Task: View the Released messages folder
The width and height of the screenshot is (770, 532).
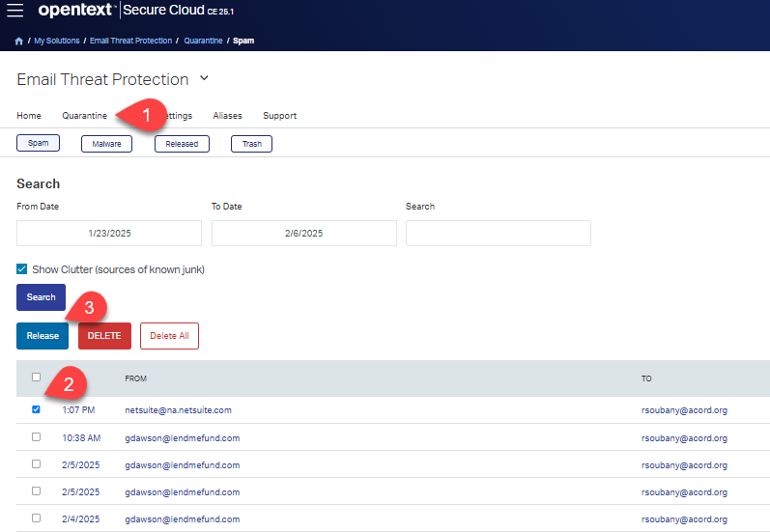Action: [182, 144]
